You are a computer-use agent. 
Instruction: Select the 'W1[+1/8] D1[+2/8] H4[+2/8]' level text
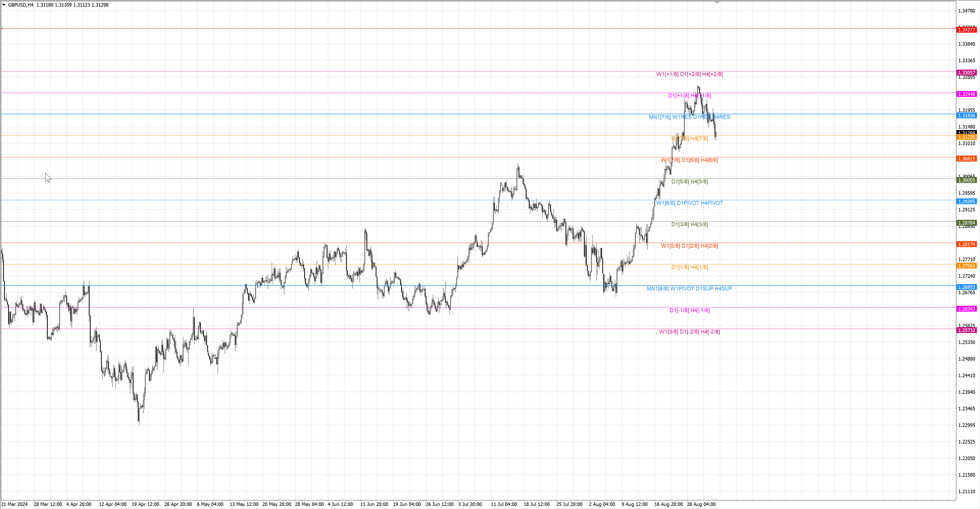689,74
